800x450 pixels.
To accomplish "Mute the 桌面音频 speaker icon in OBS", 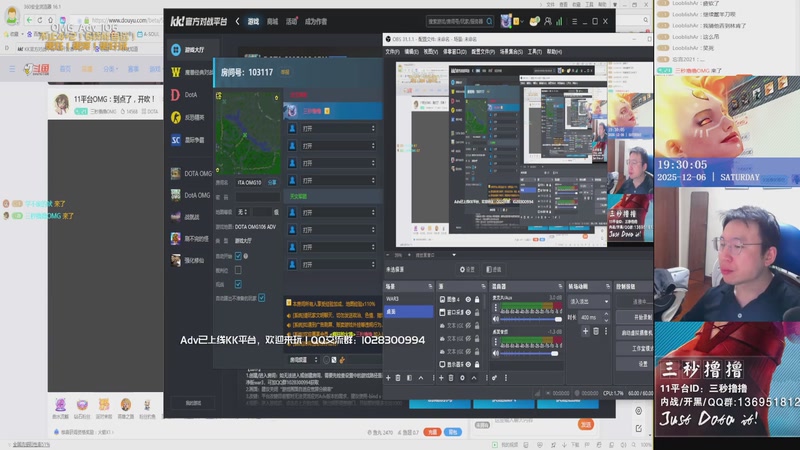I will click(x=495, y=353).
